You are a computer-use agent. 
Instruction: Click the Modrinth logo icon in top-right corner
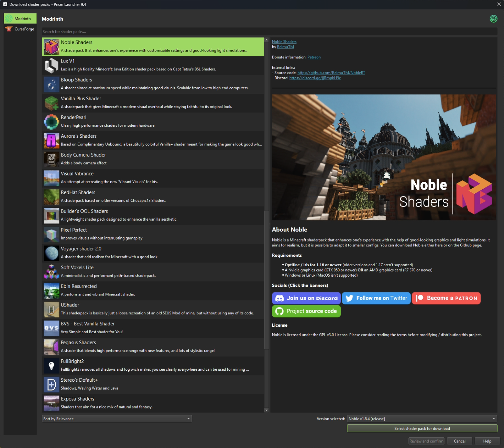tap(494, 19)
